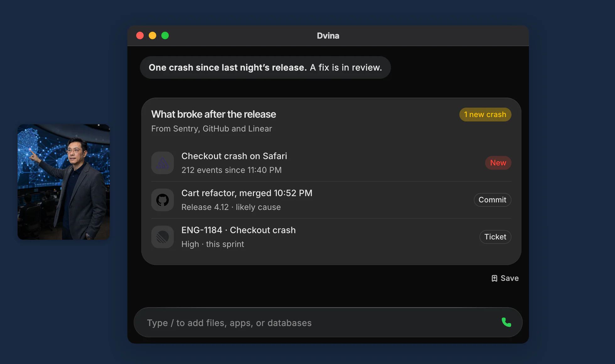Open the New badge on Checkout crash
The image size is (615, 364).
click(498, 163)
